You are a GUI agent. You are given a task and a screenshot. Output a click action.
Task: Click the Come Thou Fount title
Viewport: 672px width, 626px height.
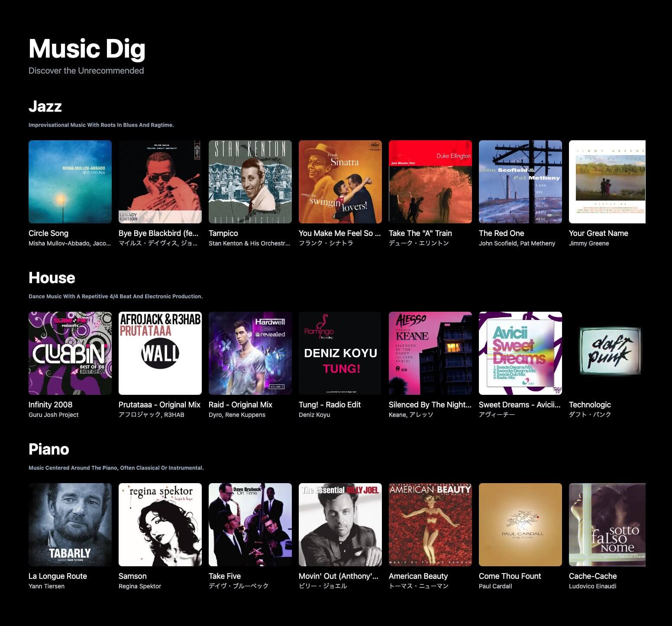pos(510,576)
